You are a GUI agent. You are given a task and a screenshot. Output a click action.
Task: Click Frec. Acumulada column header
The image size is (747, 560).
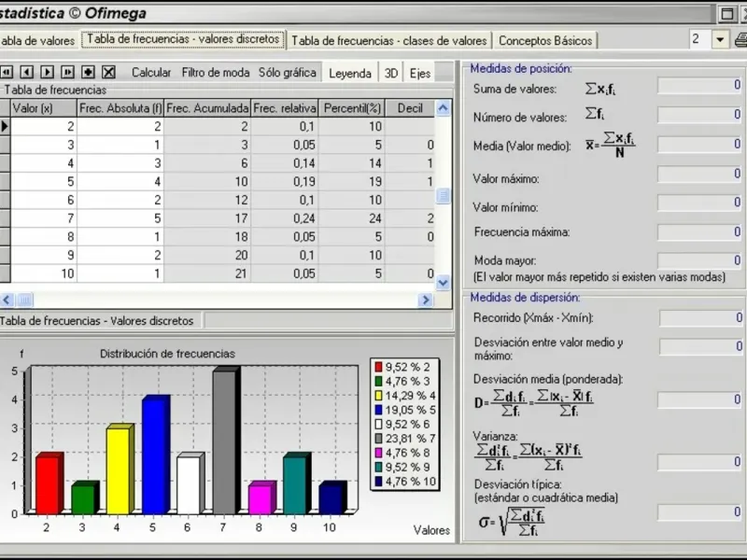(207, 108)
